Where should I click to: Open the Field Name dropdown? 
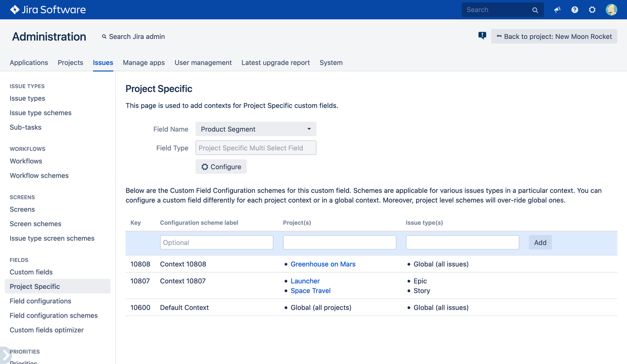tap(256, 129)
